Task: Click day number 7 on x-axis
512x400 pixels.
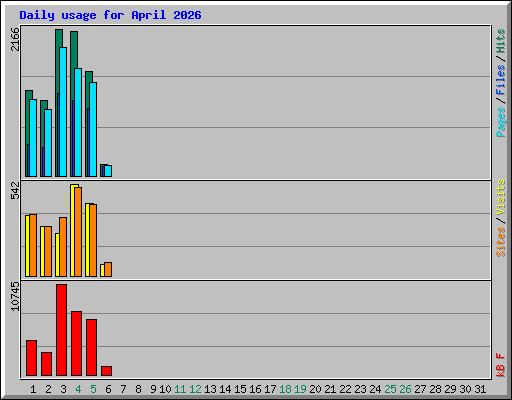Action: coord(123,389)
